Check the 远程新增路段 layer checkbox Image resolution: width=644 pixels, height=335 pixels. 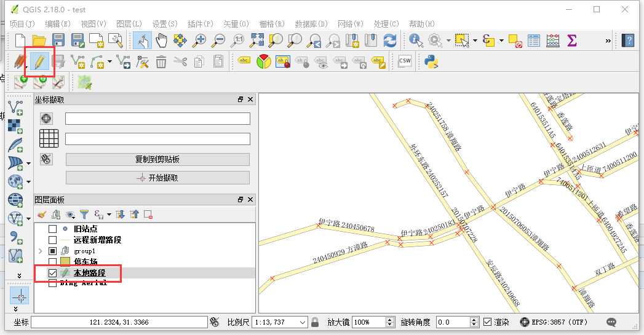(x=52, y=240)
